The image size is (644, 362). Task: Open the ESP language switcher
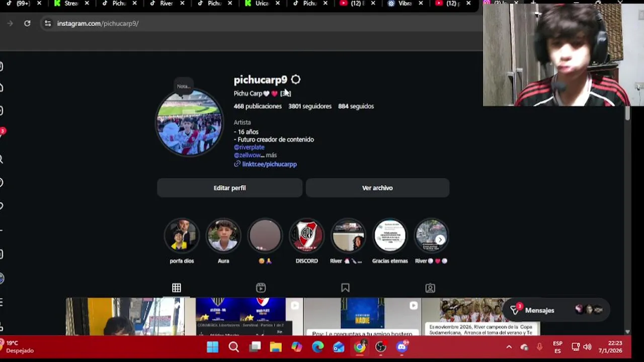557,347
